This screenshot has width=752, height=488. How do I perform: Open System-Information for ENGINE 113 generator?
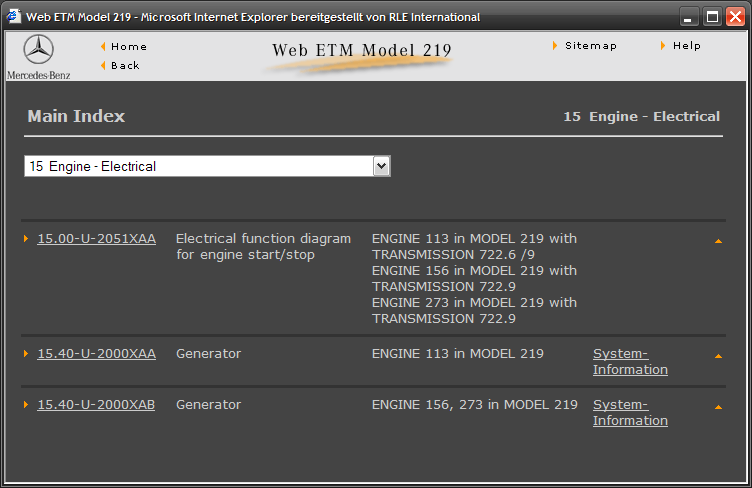pyautogui.click(x=630, y=362)
